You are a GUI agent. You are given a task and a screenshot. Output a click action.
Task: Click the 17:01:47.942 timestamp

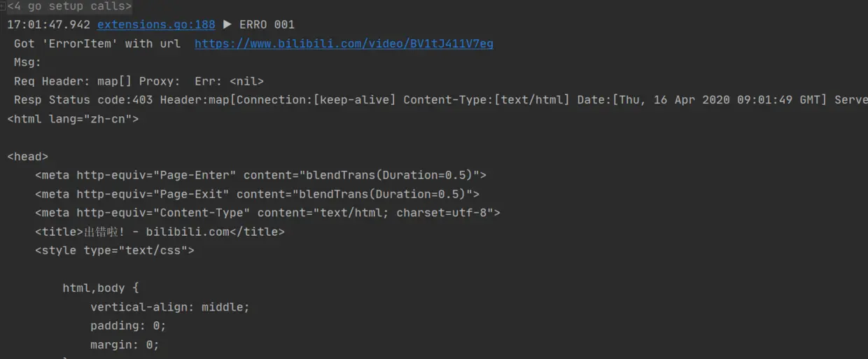(49, 24)
